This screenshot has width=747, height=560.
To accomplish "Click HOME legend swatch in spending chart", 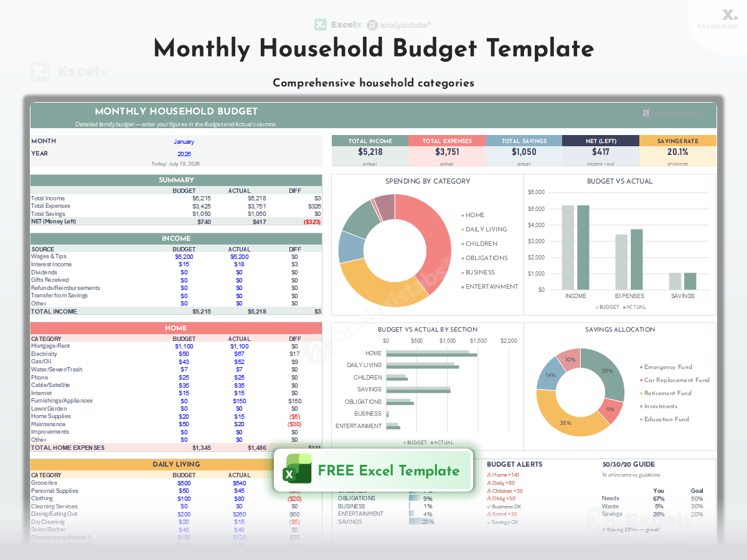I will [x=463, y=215].
